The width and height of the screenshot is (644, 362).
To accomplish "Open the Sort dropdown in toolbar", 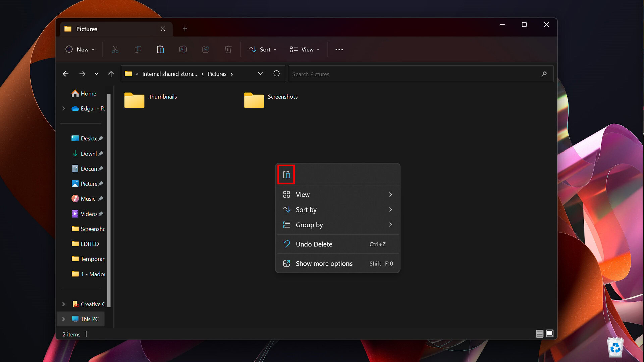I will tap(263, 49).
